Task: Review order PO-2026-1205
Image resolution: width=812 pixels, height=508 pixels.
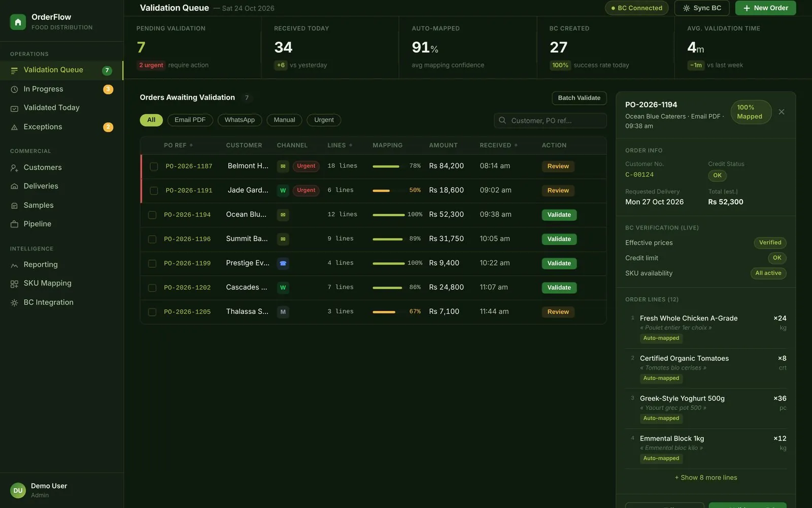Action: tap(558, 312)
